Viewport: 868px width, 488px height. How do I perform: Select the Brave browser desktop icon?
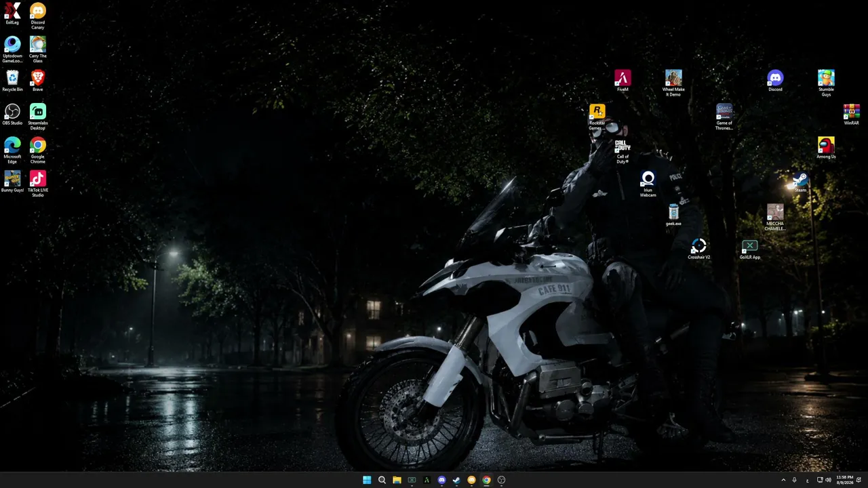tap(38, 81)
